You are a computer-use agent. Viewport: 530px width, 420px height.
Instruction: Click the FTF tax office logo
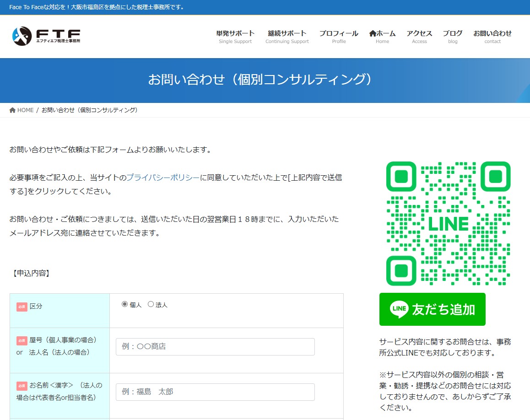tap(46, 36)
